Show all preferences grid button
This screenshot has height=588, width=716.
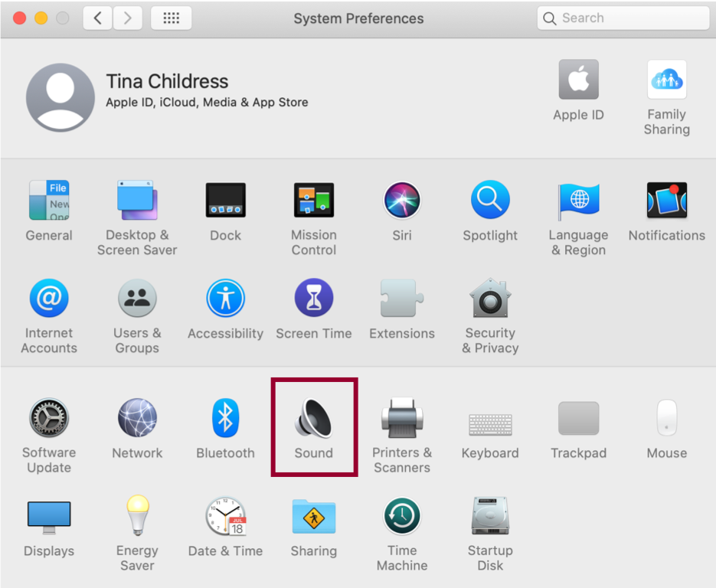(x=172, y=18)
